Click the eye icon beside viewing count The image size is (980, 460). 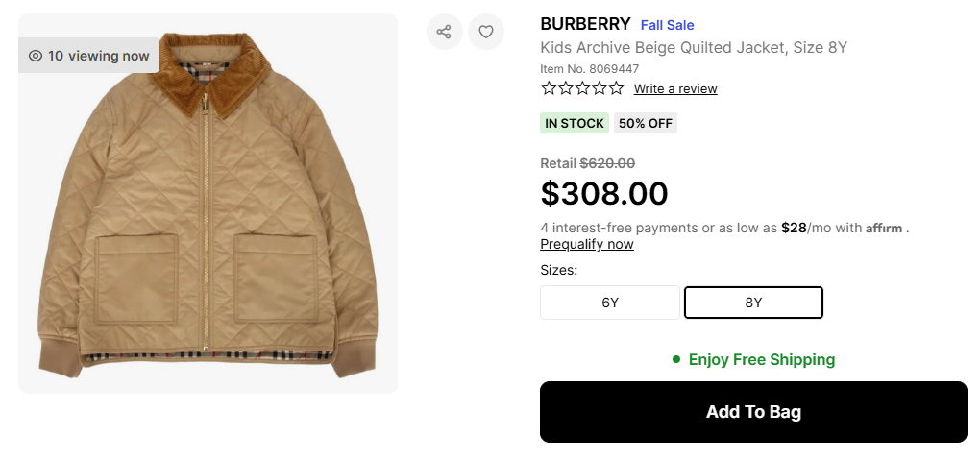point(36,56)
